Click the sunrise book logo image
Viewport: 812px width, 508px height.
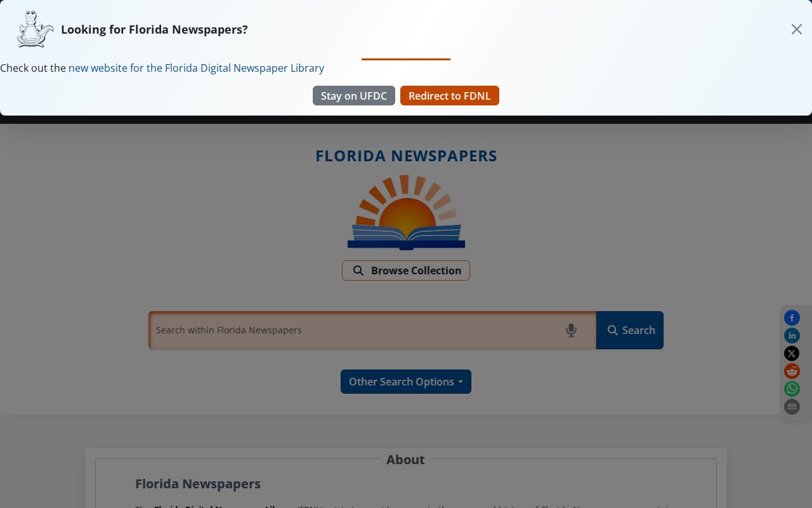tap(406, 213)
